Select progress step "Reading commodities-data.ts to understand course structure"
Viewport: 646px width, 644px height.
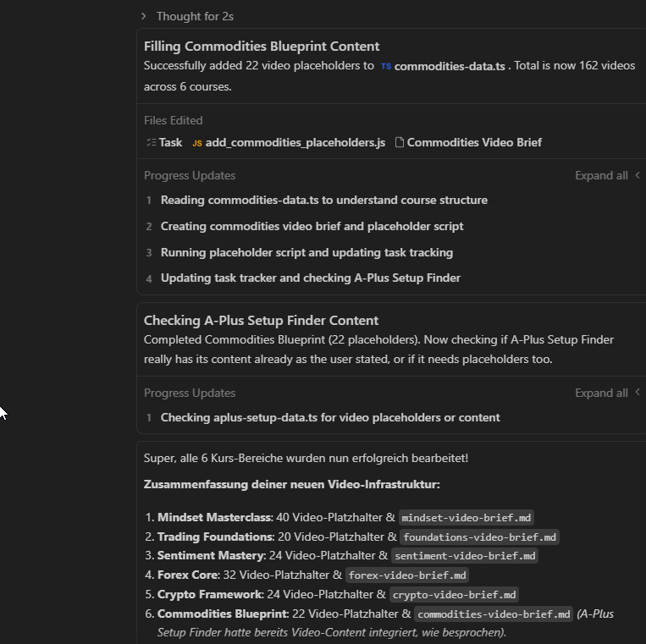[x=323, y=201]
